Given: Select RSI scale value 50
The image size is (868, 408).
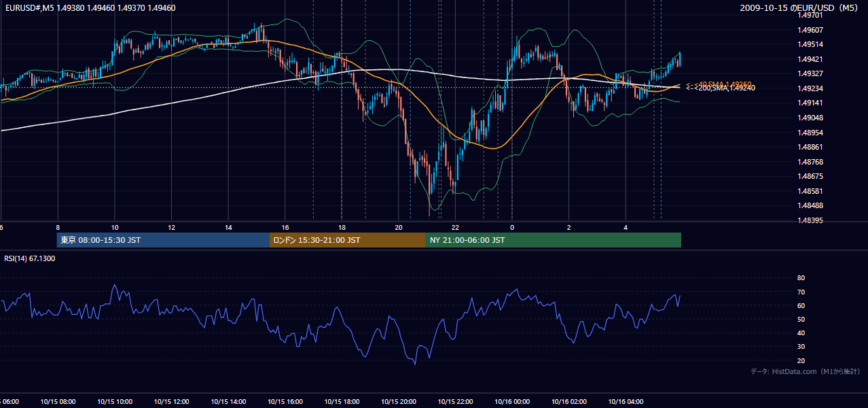Looking at the screenshot, I should [x=801, y=319].
